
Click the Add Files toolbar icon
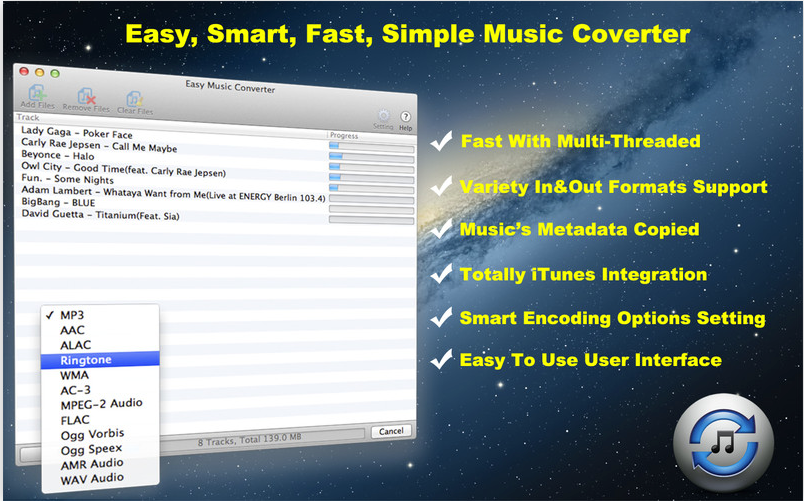point(37,95)
